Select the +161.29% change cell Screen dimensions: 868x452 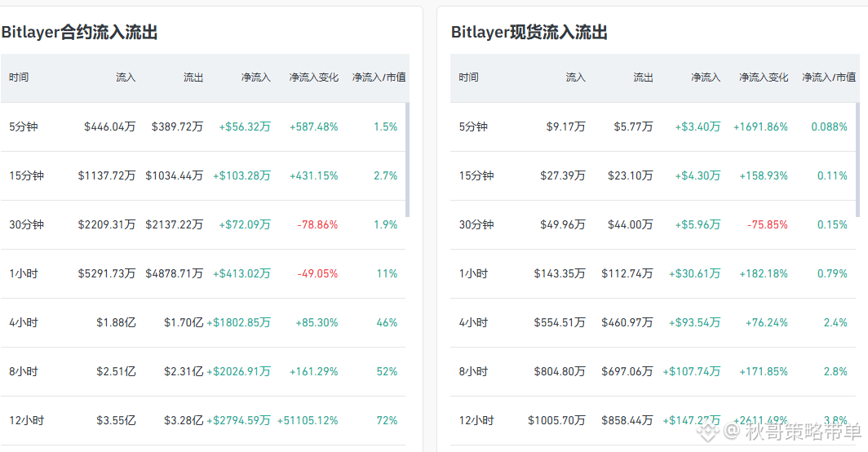tap(313, 371)
